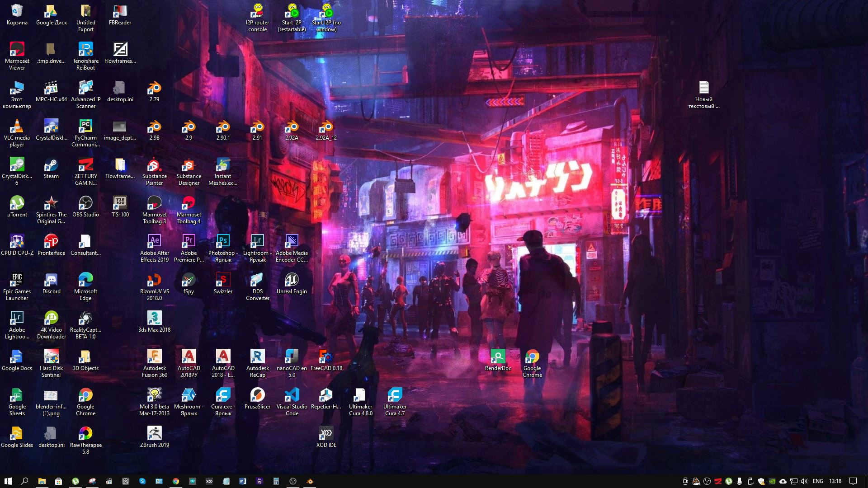This screenshot has height=488, width=868.
Task: Open the Blender 2.79 shortcut
Action: pyautogui.click(x=154, y=91)
